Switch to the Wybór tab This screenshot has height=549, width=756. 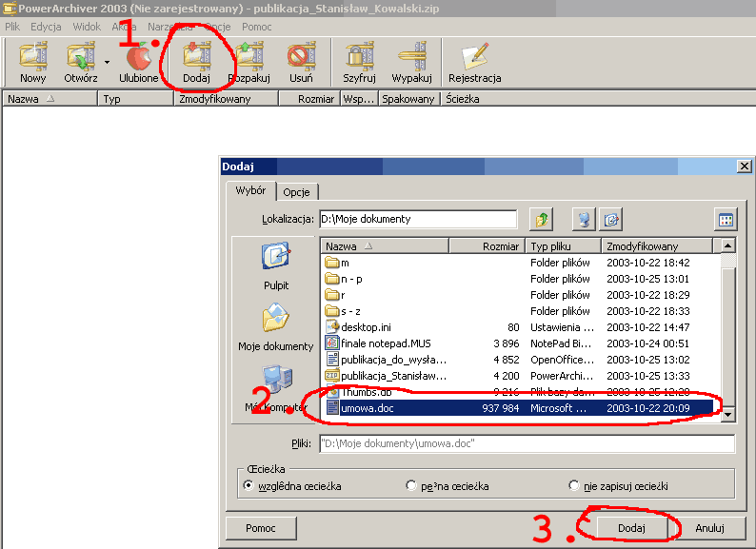250,190
